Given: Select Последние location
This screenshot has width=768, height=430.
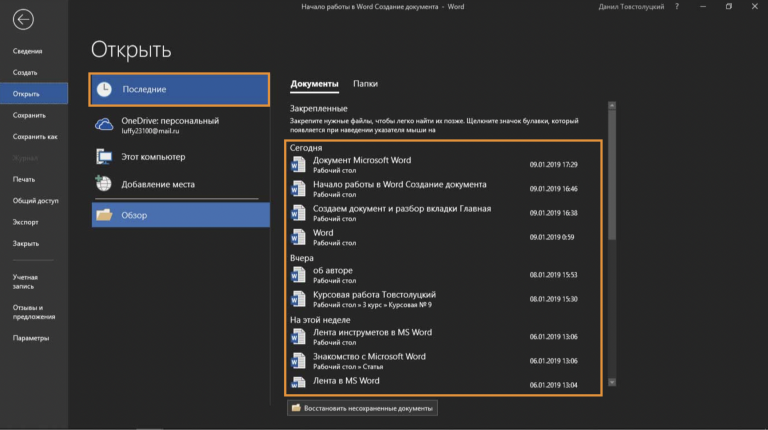Looking at the screenshot, I should [x=179, y=89].
